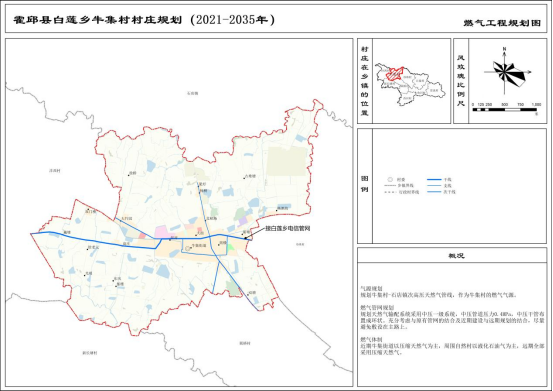This screenshot has width=553, height=391.
Task: Click the red hatched area in location inset map
Action: tap(394, 73)
